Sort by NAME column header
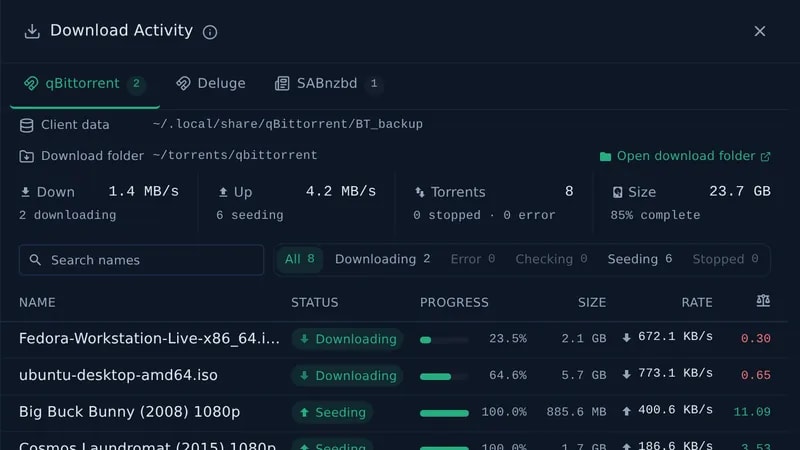Image resolution: width=800 pixels, height=450 pixels. (x=37, y=303)
